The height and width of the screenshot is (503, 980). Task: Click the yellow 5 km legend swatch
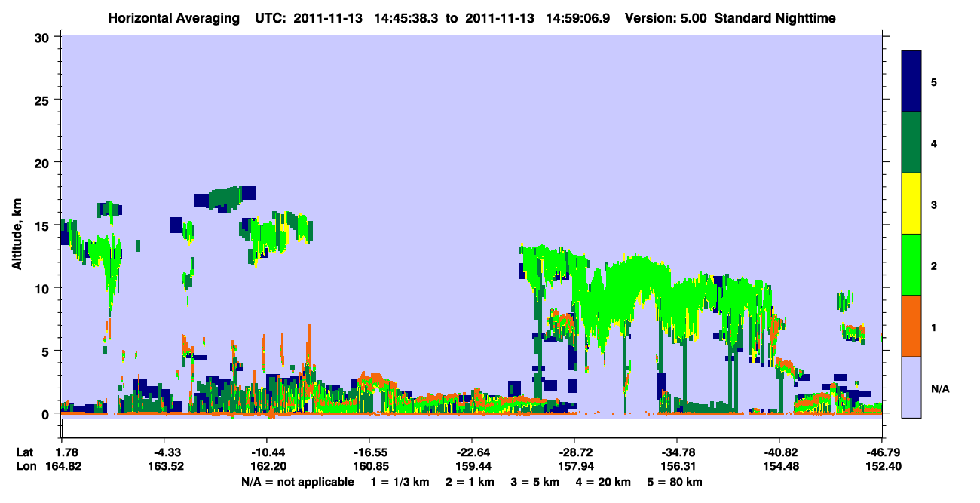pos(911,204)
